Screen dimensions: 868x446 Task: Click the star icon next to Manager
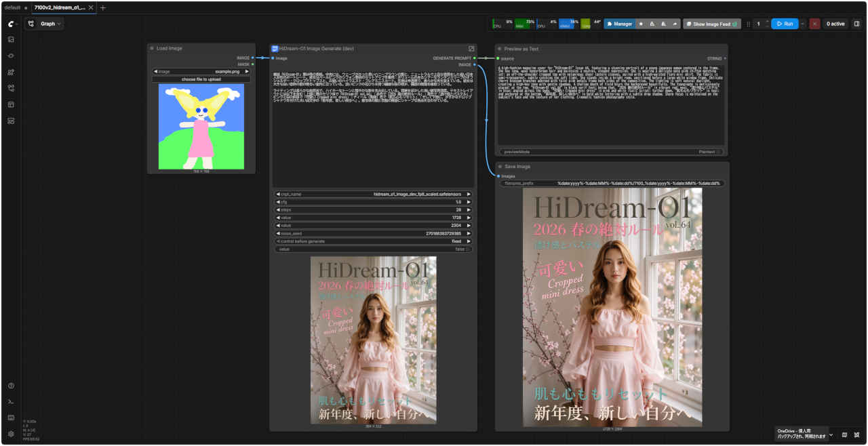[x=642, y=24]
